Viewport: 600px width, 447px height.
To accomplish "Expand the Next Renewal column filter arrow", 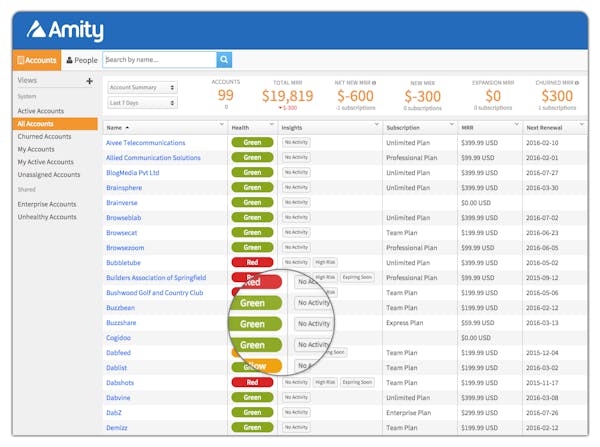I will [x=582, y=124].
